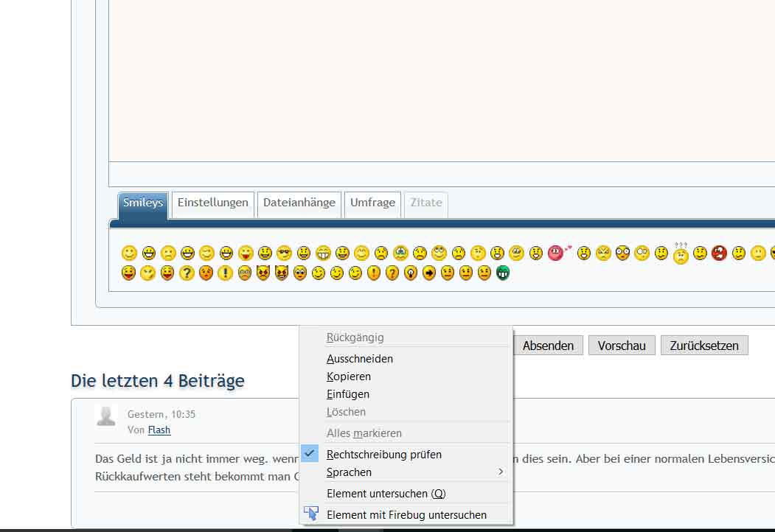Click Flash's user avatar image
775x532 pixels.
[x=107, y=416]
